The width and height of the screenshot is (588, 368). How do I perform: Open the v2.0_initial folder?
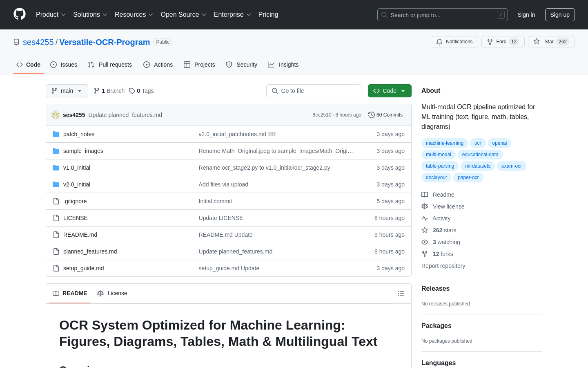coord(77,184)
